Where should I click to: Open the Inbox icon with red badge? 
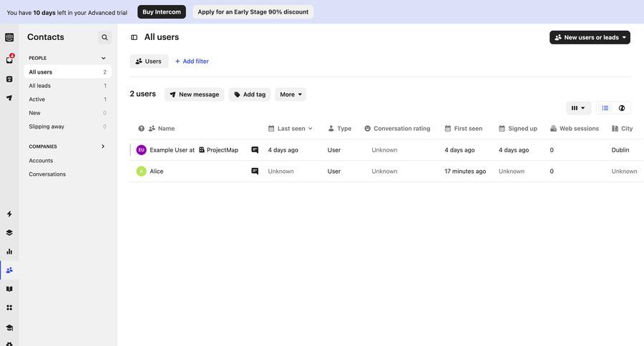9,59
